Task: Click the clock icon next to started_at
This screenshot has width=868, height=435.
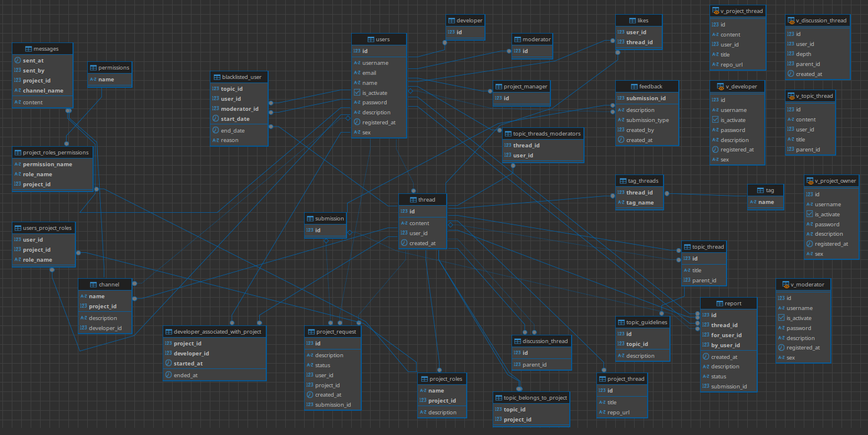Action: tap(168, 364)
